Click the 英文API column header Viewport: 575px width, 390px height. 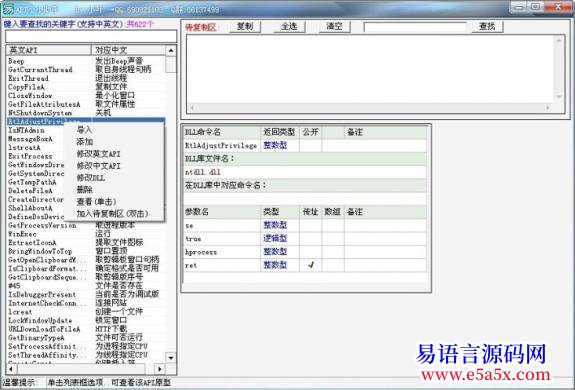pyautogui.click(x=48, y=50)
